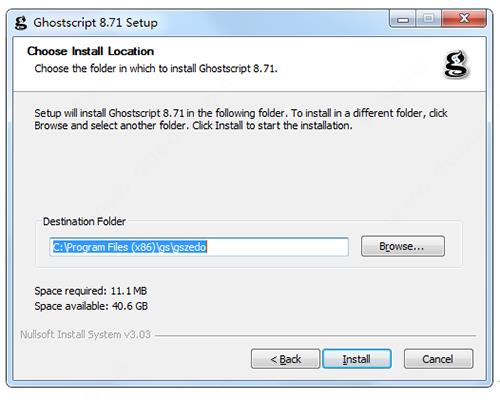
Task: Click the empty part of the destination field
Action: (277, 247)
